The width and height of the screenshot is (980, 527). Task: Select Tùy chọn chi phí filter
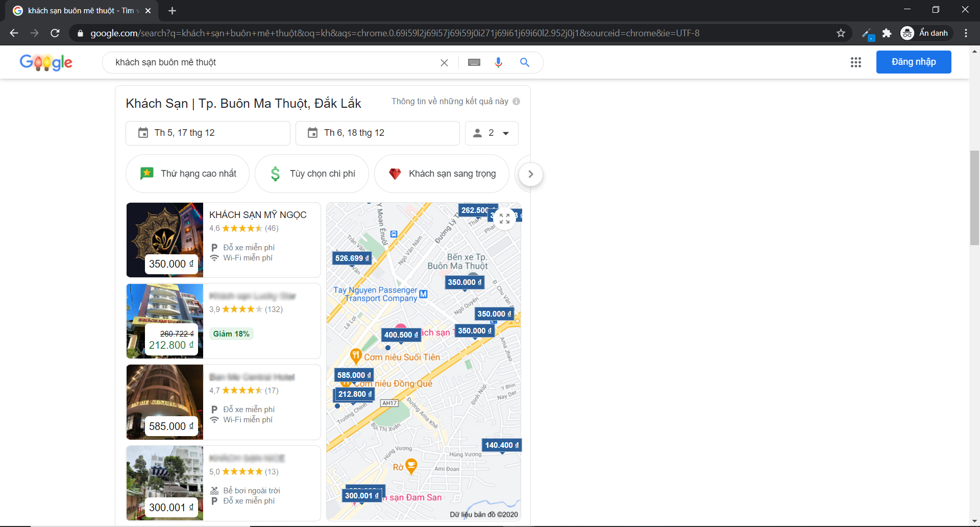coord(312,174)
